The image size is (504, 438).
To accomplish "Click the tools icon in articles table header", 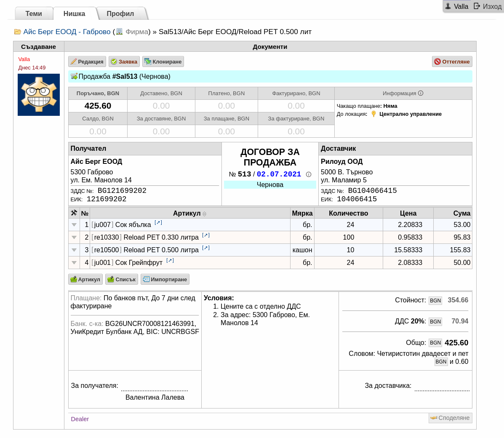I will tap(74, 213).
